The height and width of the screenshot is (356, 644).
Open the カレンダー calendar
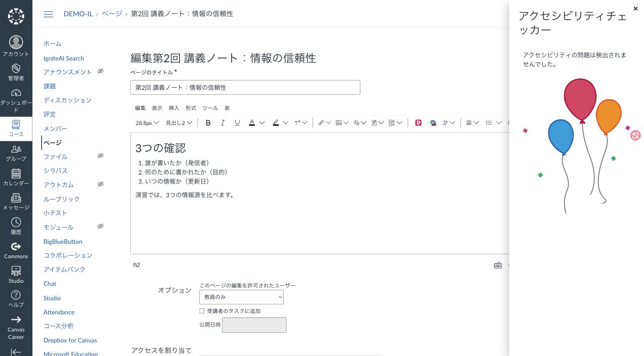(16, 178)
